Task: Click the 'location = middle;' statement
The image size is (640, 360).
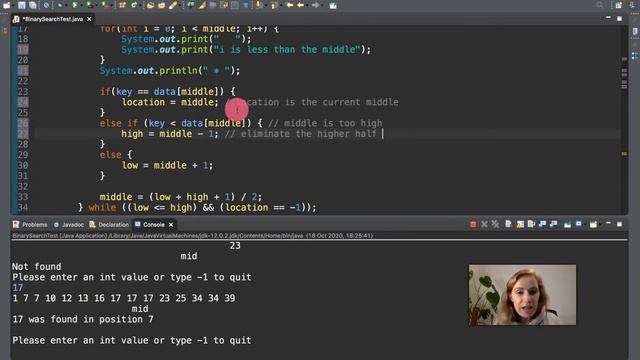Action: click(x=170, y=102)
